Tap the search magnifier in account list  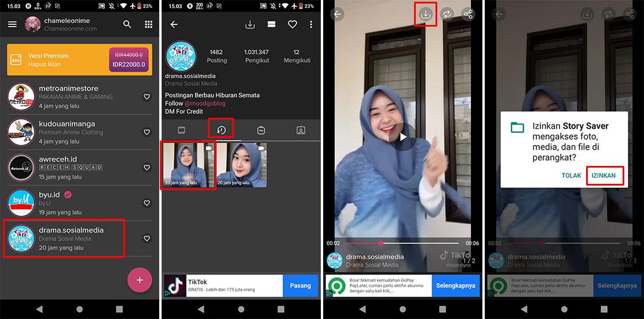127,24
